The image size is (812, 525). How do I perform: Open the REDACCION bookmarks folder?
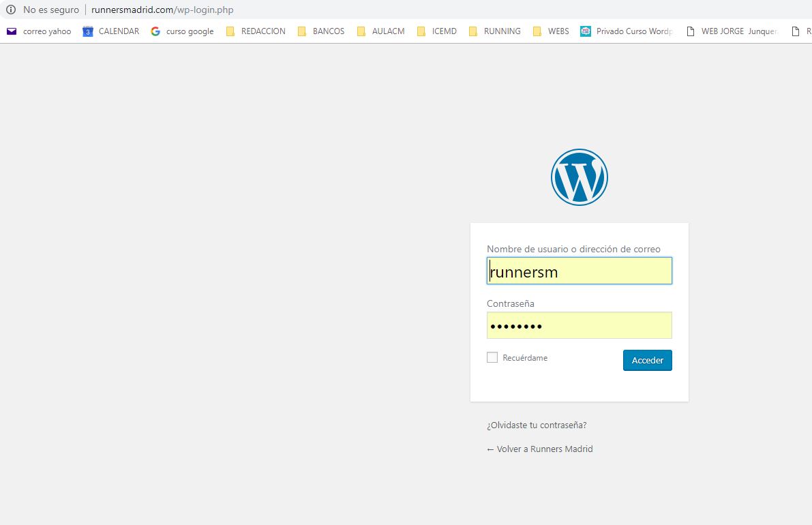256,31
